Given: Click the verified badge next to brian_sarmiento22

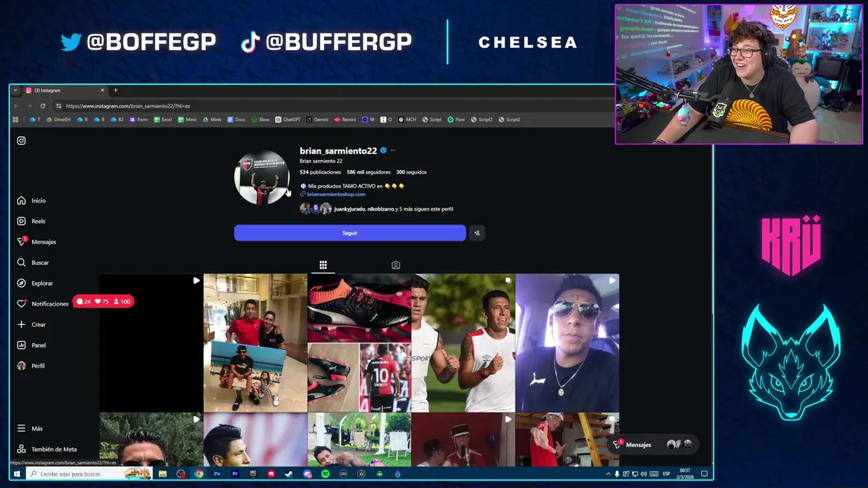Looking at the screenshot, I should pos(383,150).
